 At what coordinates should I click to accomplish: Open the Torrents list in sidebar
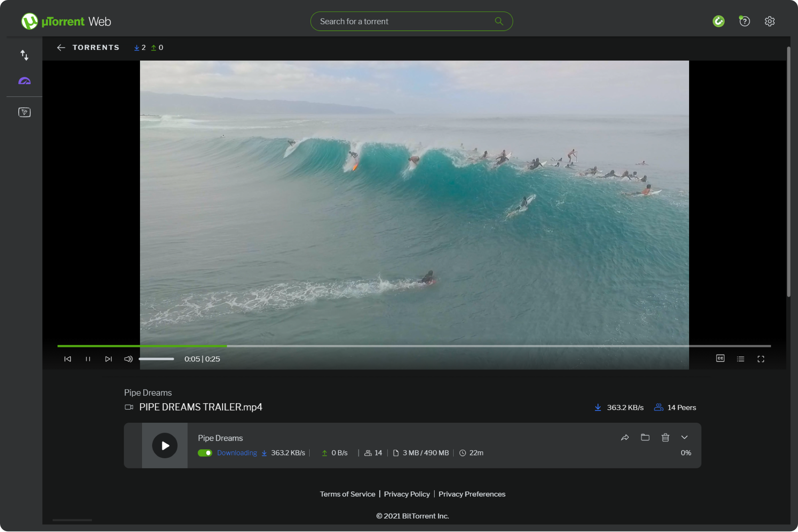[24, 55]
